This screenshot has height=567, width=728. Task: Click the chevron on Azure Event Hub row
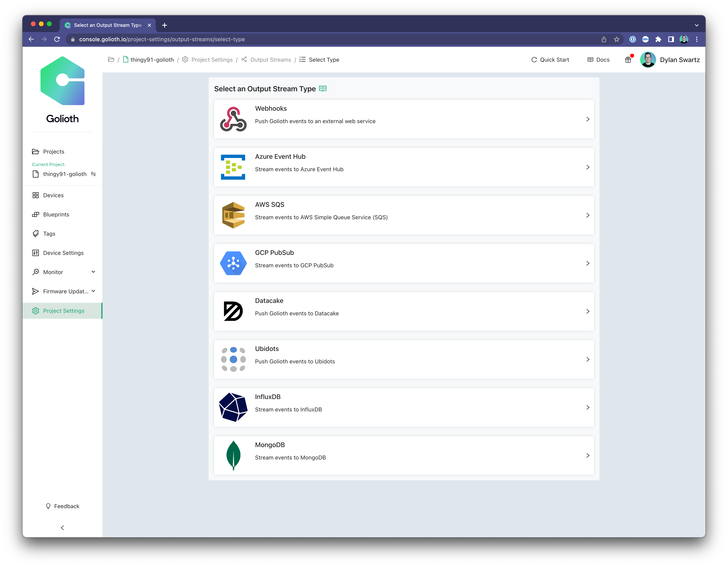588,167
